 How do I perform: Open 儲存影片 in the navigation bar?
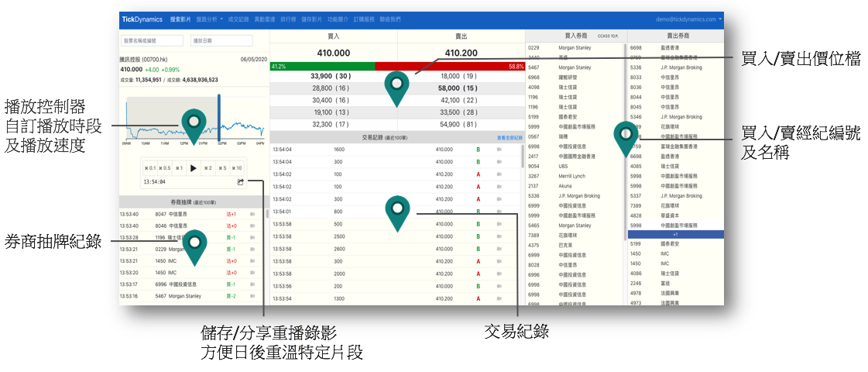tap(311, 19)
